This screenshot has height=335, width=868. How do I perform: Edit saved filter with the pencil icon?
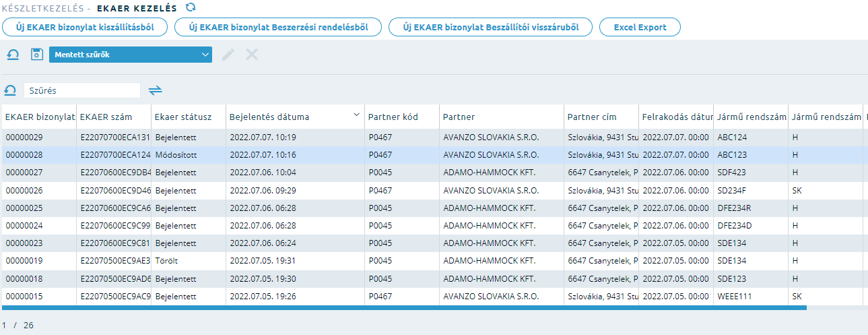point(228,55)
